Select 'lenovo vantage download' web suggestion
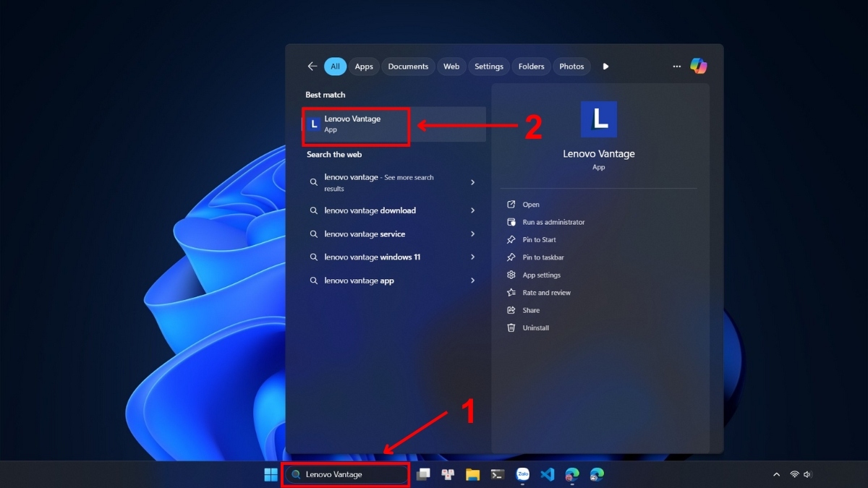The image size is (868, 488). [x=394, y=210]
